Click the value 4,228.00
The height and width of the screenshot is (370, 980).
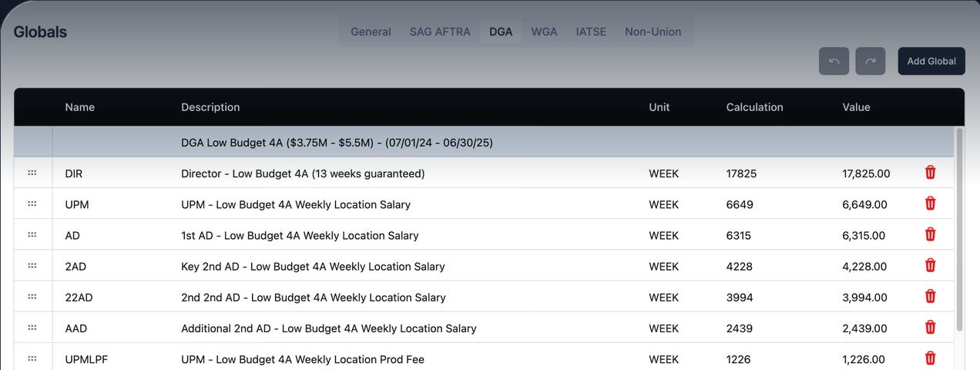[864, 266]
